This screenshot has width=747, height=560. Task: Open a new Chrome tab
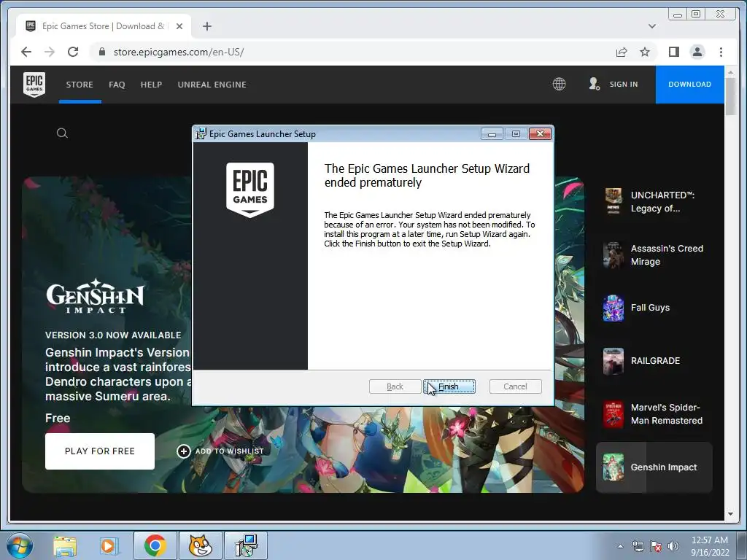(x=206, y=26)
